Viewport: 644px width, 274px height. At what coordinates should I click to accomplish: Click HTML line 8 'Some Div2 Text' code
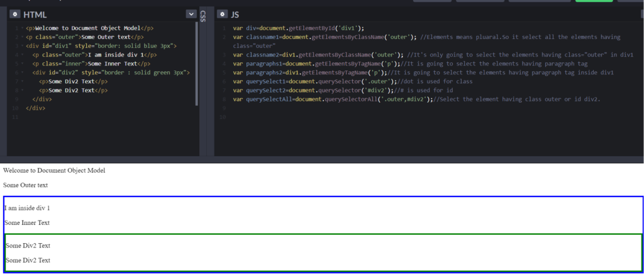click(x=73, y=91)
